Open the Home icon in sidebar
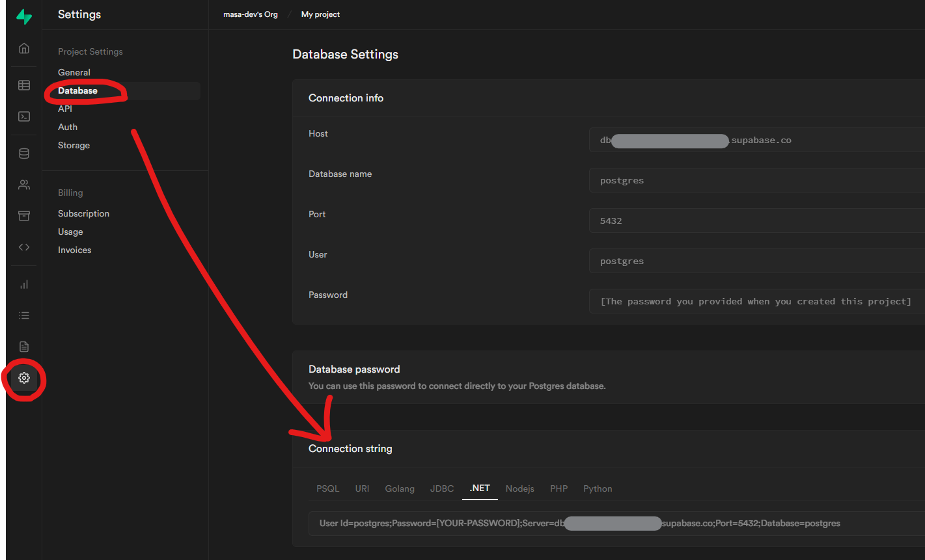 (24, 48)
